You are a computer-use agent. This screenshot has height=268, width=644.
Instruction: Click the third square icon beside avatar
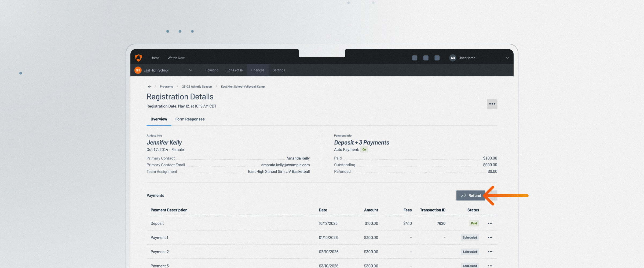tap(437, 58)
